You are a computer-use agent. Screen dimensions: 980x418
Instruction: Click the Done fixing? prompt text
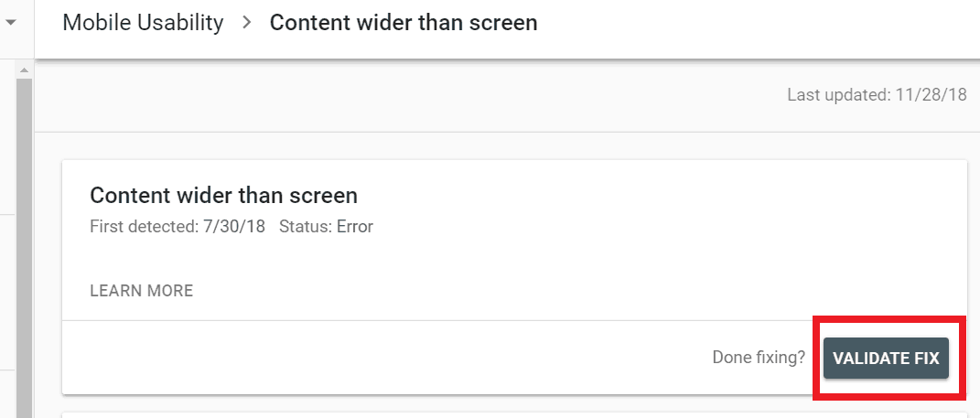tap(759, 358)
